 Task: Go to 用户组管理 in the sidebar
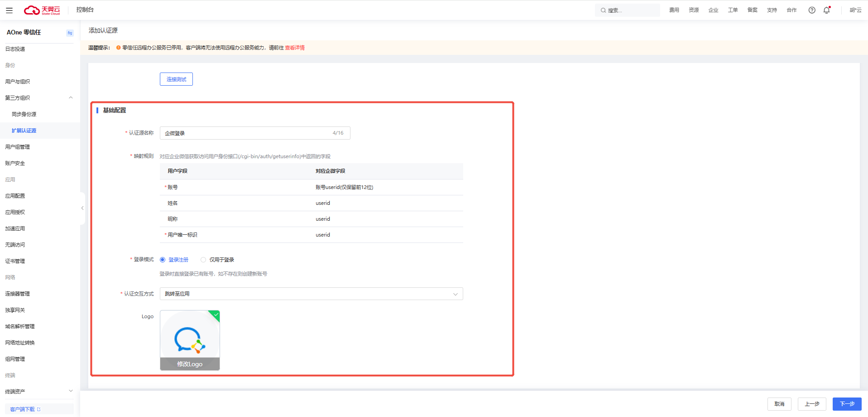click(18, 147)
